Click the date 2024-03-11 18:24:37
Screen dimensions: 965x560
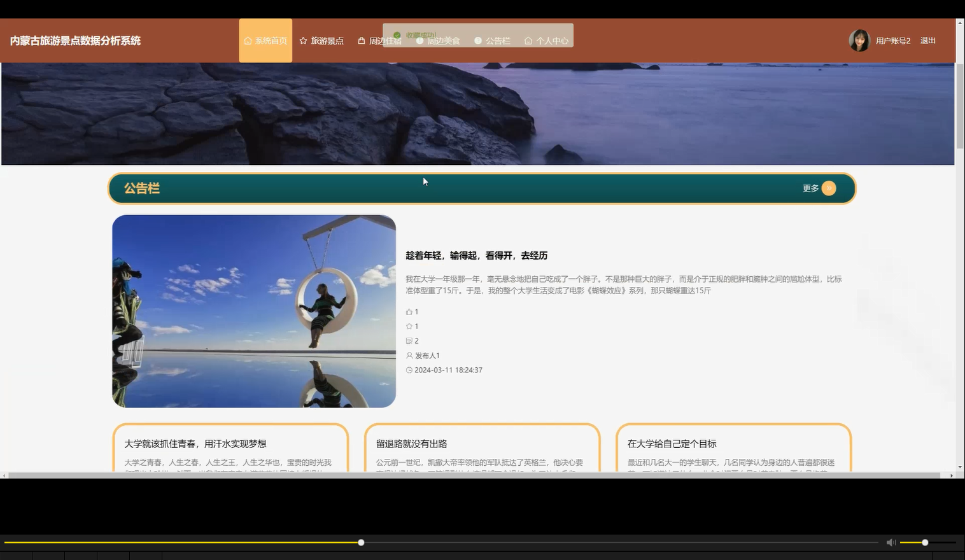point(449,370)
